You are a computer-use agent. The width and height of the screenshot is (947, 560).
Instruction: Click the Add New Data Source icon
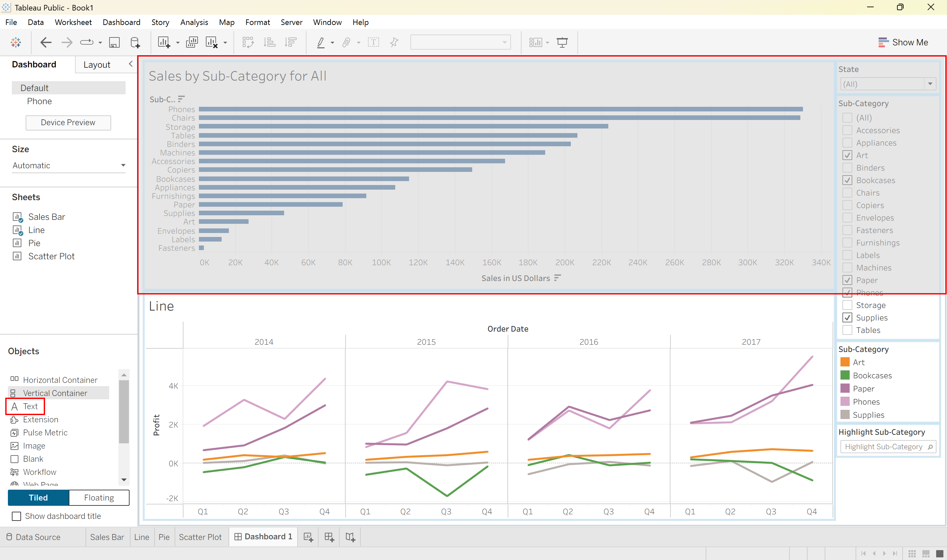click(135, 42)
